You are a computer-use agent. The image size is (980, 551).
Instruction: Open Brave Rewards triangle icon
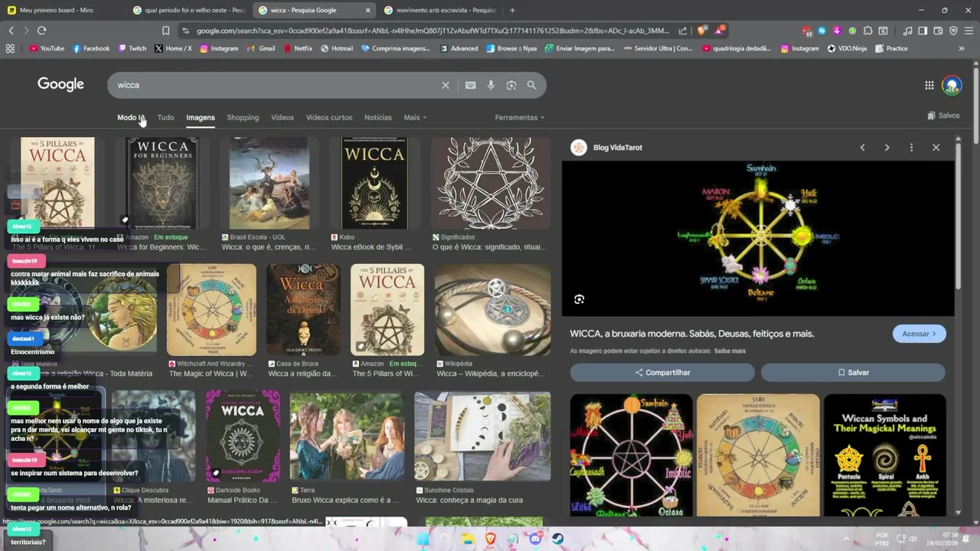(x=720, y=31)
